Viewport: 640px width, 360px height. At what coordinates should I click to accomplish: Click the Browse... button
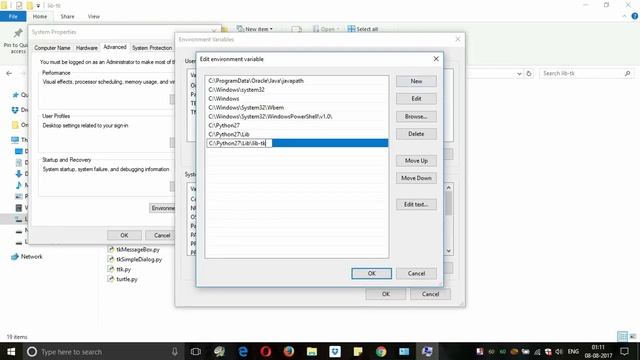tap(416, 116)
